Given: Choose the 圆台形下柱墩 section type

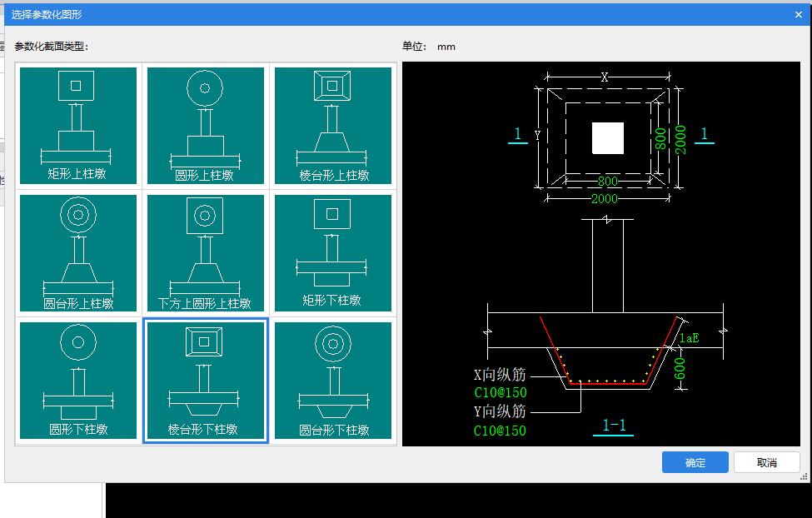Looking at the screenshot, I should pos(333,381).
